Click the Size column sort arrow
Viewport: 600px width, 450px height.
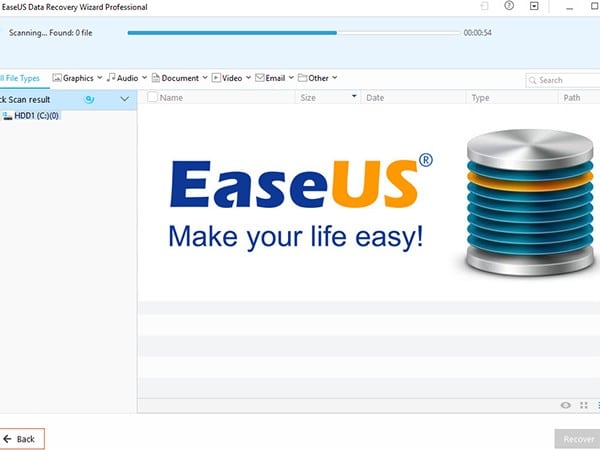pos(354,96)
